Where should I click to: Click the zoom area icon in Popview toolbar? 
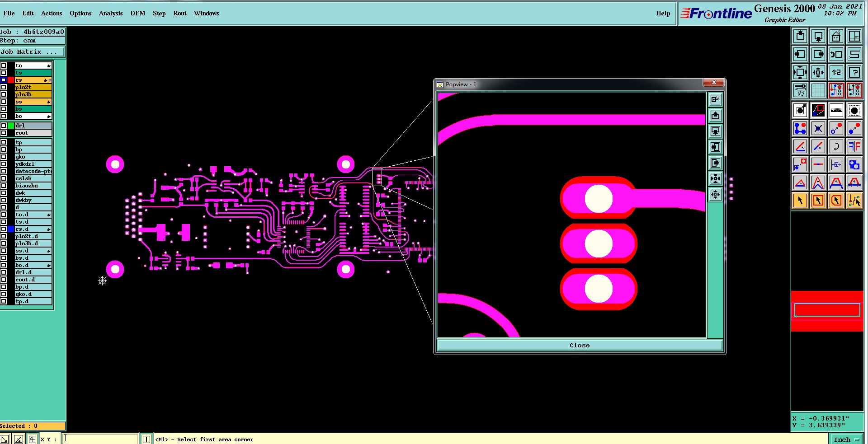click(x=715, y=99)
